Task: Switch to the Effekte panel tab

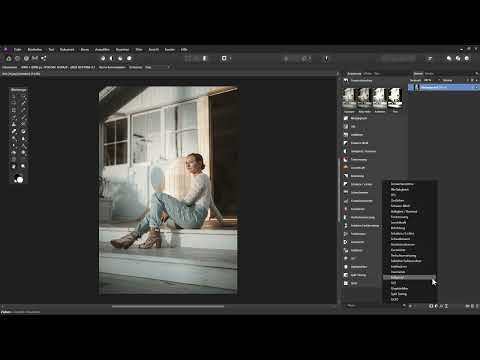Action: (368, 73)
